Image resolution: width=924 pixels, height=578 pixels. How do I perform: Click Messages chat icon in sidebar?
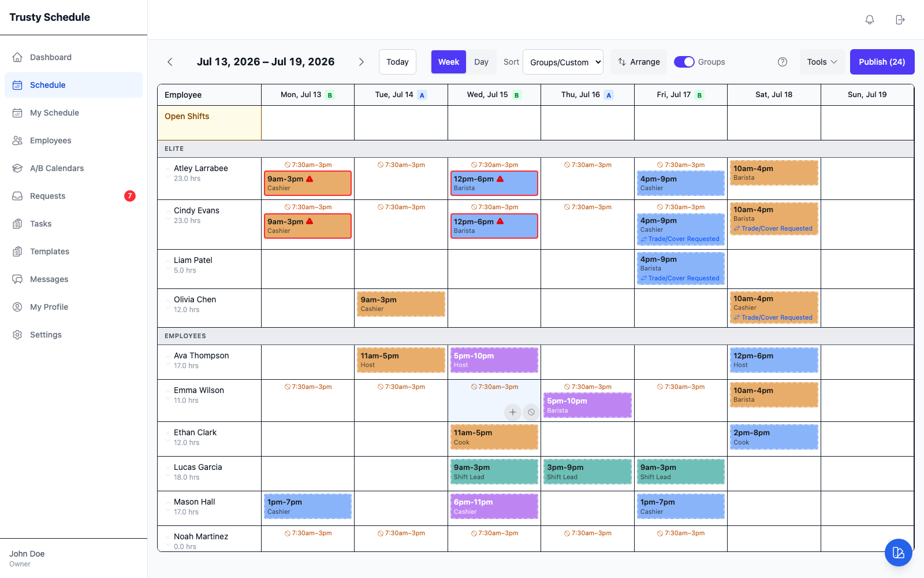[17, 279]
